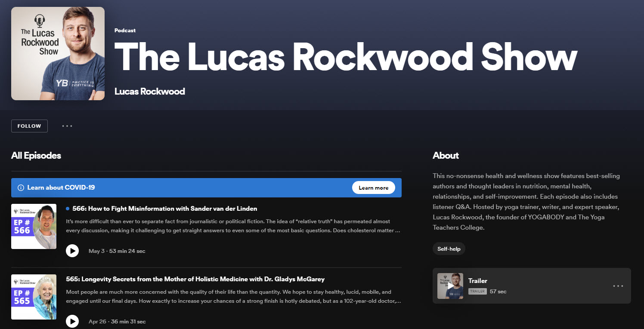Click the About description paragraph
Viewport: 644px width, 329px height.
pos(526,202)
